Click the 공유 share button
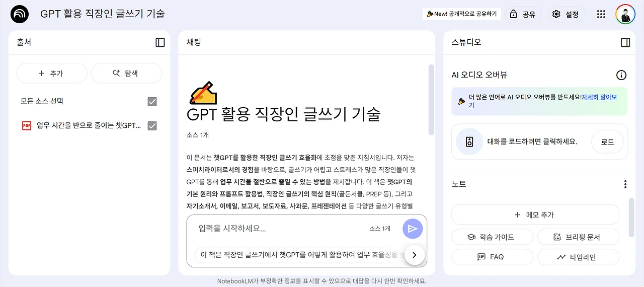This screenshot has width=644, height=287. 523,14
